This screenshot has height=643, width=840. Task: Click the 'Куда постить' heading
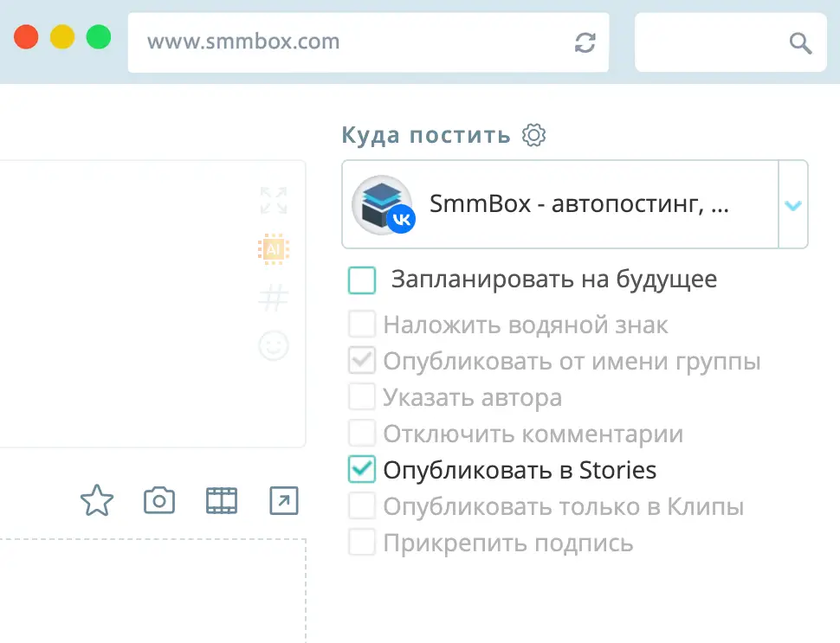click(x=426, y=135)
